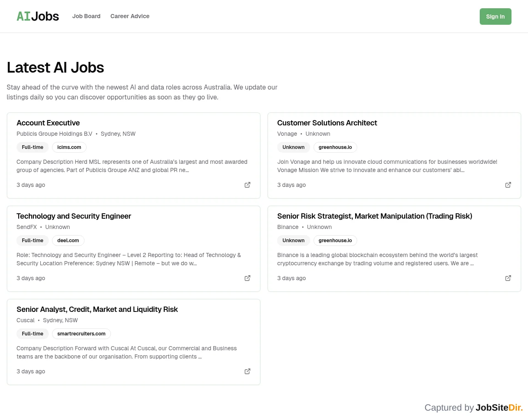
Task: Click the Join Vonage description text
Action: tap(387, 166)
